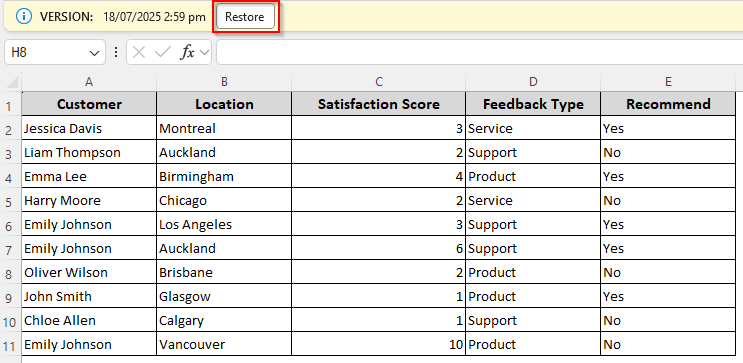Click the Enter checkmark formula icon
Viewport: 743px width, 363px height.
click(163, 52)
